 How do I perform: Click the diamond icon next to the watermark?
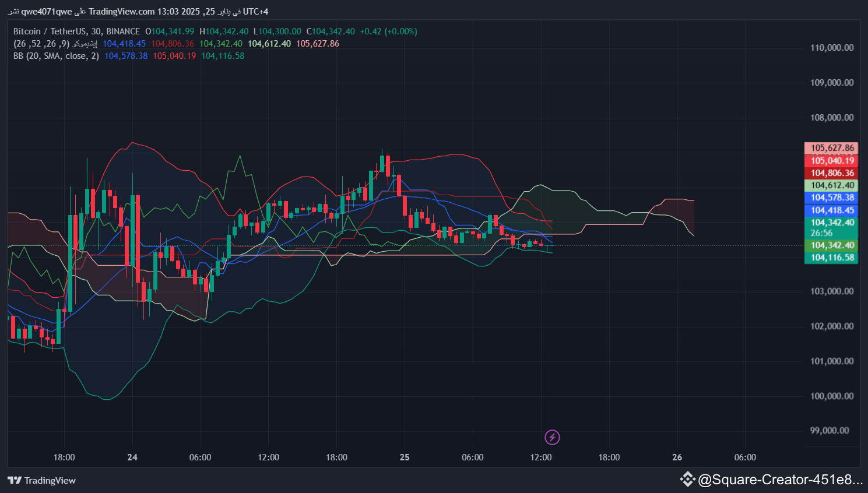(x=687, y=480)
